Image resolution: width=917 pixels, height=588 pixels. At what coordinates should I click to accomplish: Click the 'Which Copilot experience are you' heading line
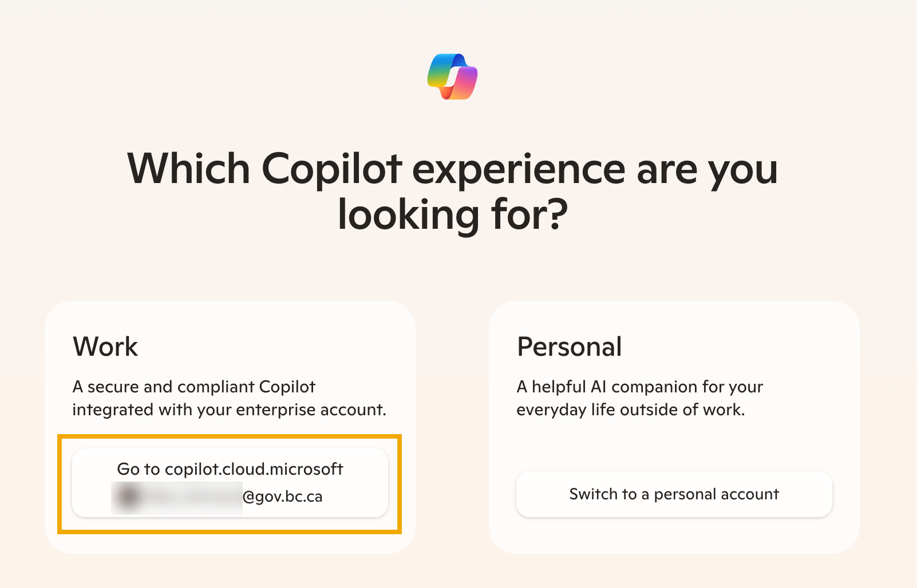[x=453, y=169]
